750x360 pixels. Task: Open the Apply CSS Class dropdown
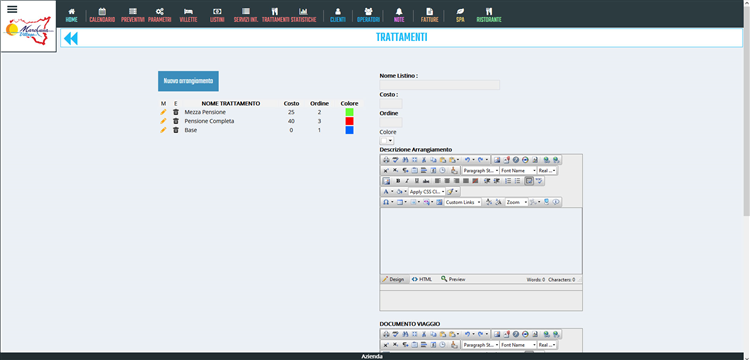point(427,191)
